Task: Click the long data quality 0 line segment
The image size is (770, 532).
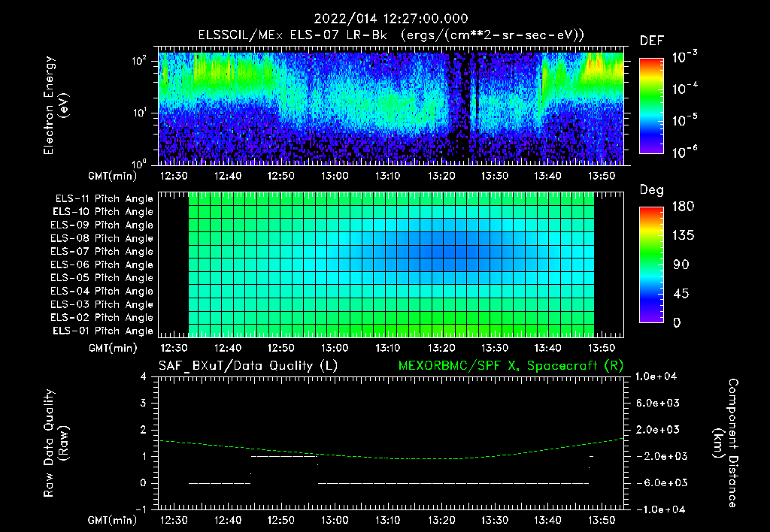Action: click(x=453, y=483)
